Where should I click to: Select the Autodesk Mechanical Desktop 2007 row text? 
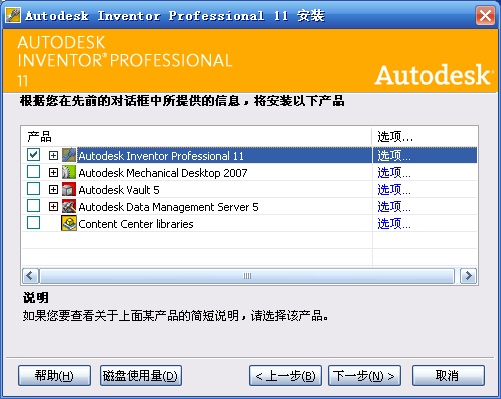[x=163, y=173]
